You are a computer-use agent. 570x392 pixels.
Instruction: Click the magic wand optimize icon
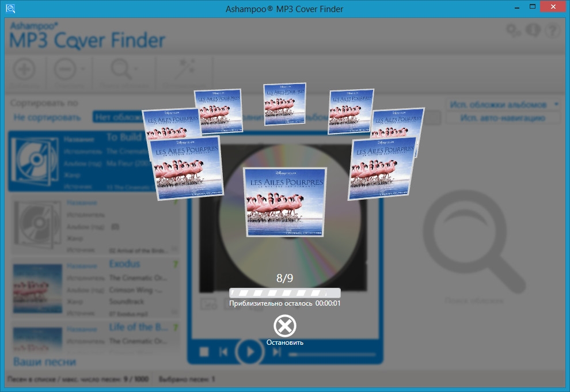[x=185, y=68]
